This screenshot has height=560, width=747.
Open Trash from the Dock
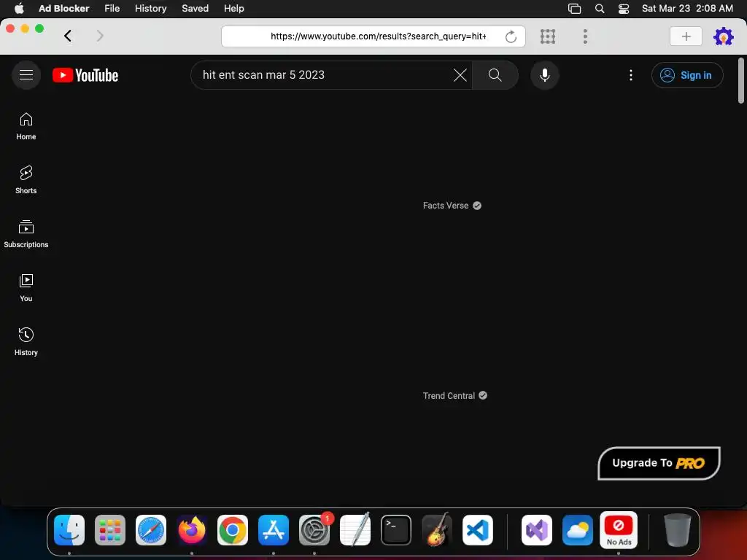(677, 530)
